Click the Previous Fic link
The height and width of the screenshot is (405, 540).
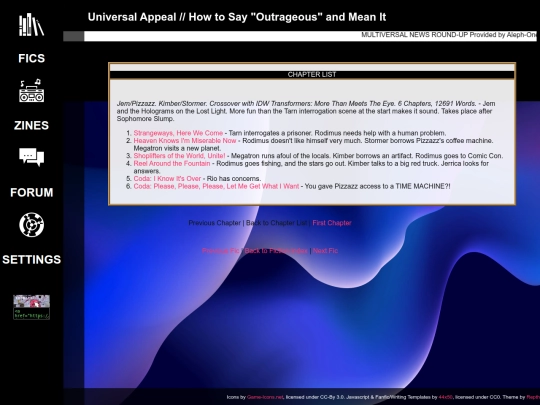[220, 251]
